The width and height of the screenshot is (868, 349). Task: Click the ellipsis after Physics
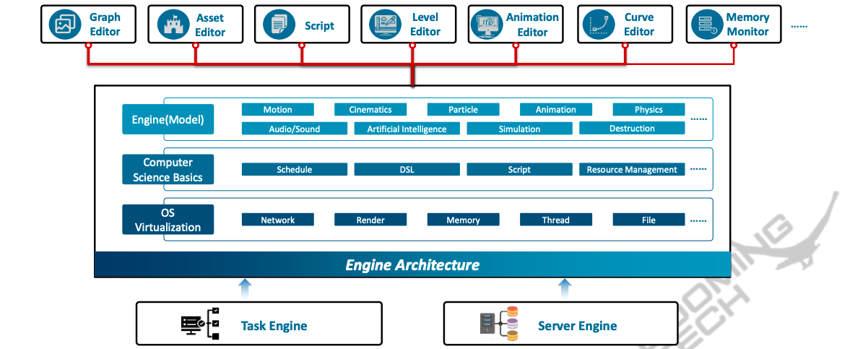click(699, 119)
